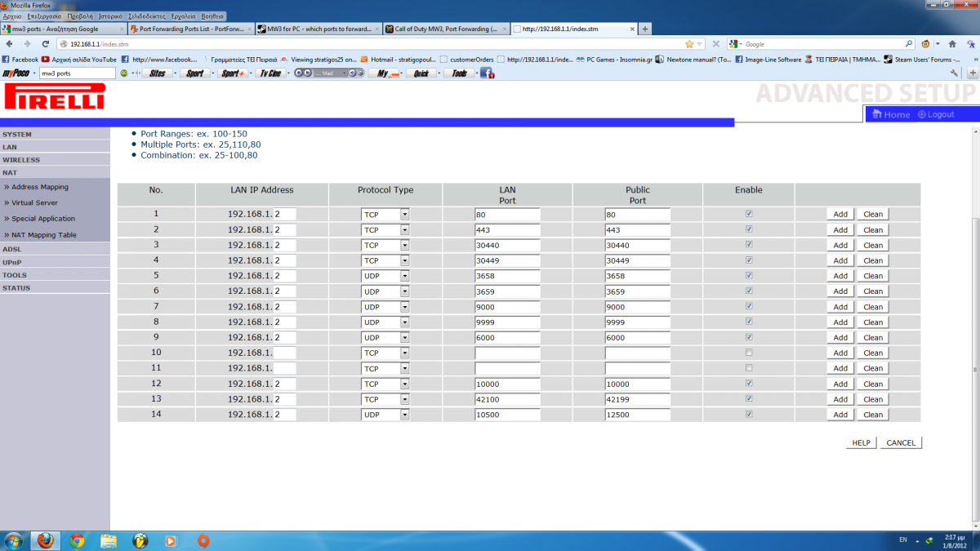Image resolution: width=980 pixels, height=551 pixels.
Task: Open Protocol Type dropdown for rule 7
Action: (385, 307)
